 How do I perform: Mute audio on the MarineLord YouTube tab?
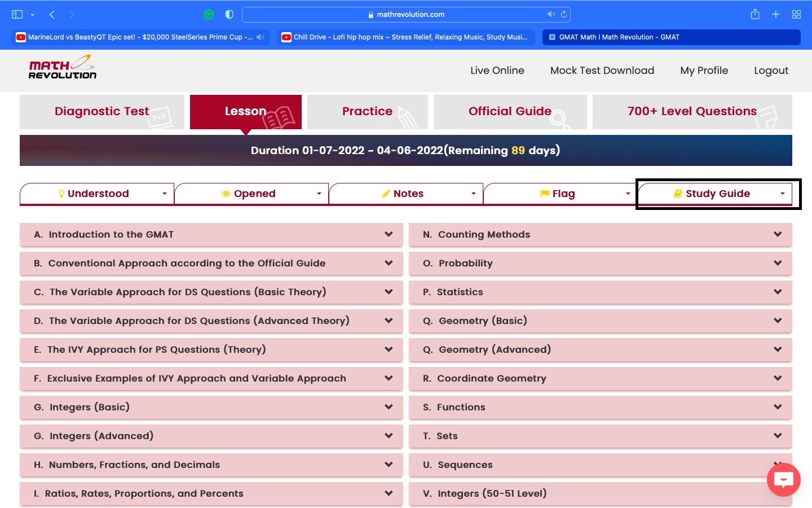259,37
